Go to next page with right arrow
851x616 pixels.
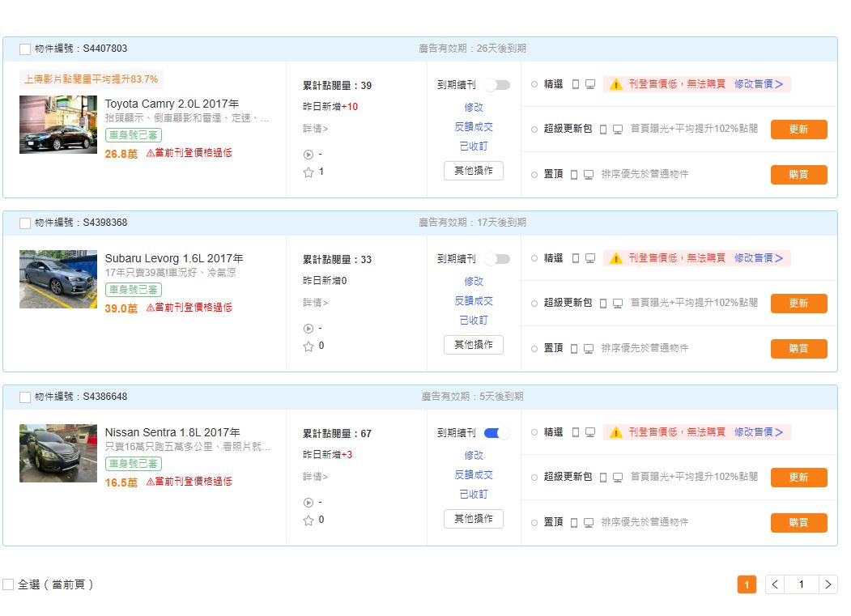coord(828,584)
